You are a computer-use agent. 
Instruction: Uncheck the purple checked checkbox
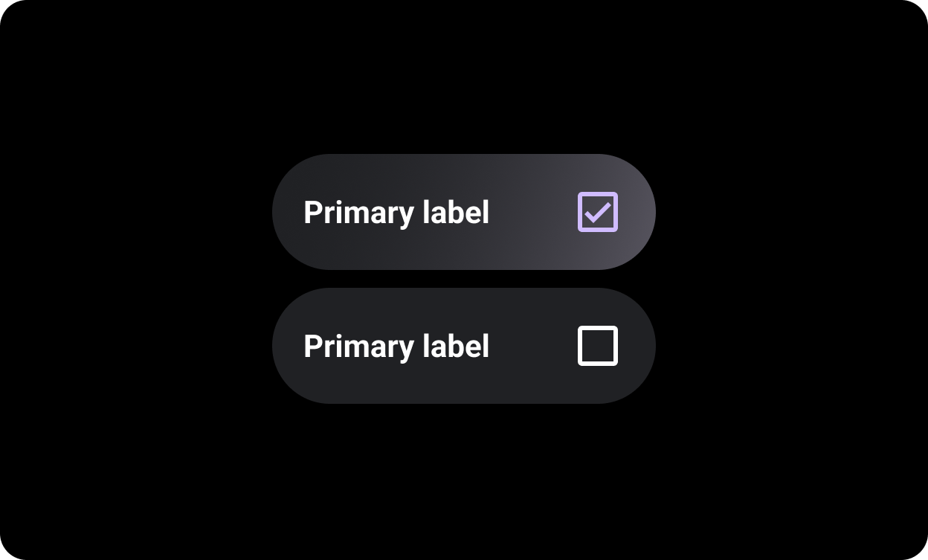[598, 212]
